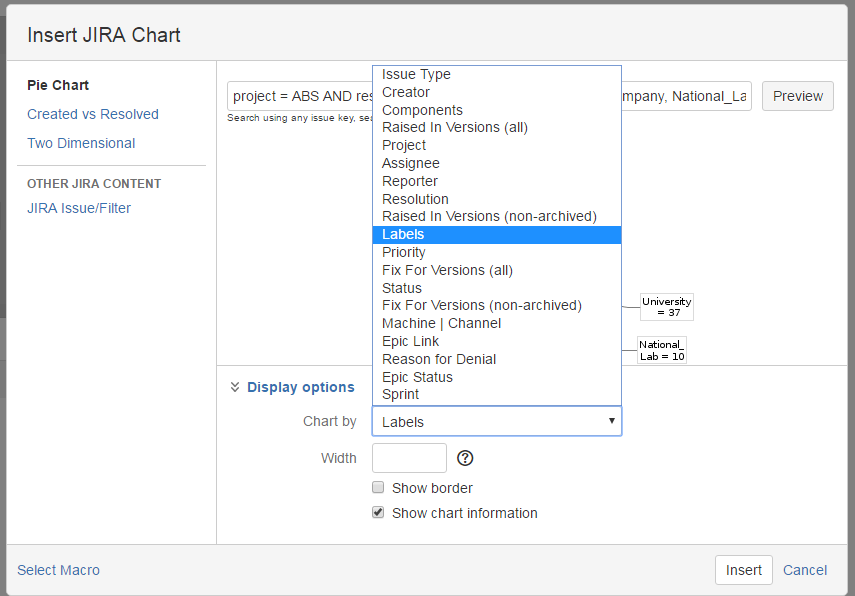The width and height of the screenshot is (855, 596).
Task: Choose Priority from the list
Action: [497, 252]
